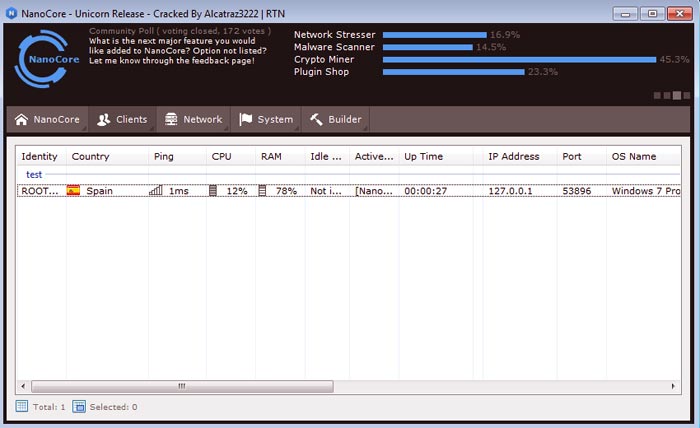
Task: Sort by the OS Name column header
Action: (643, 156)
